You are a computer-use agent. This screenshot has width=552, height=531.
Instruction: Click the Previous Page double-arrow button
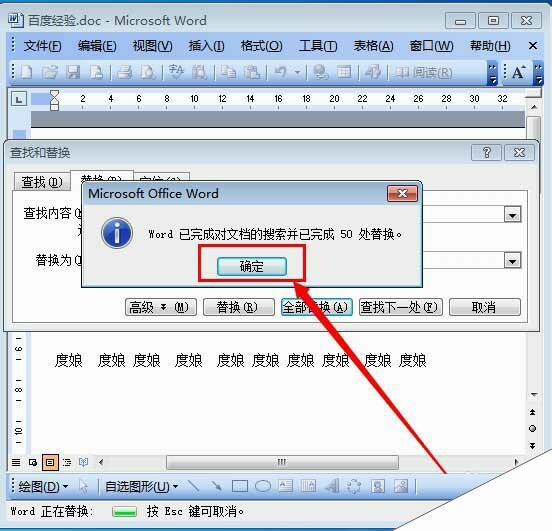point(533,412)
